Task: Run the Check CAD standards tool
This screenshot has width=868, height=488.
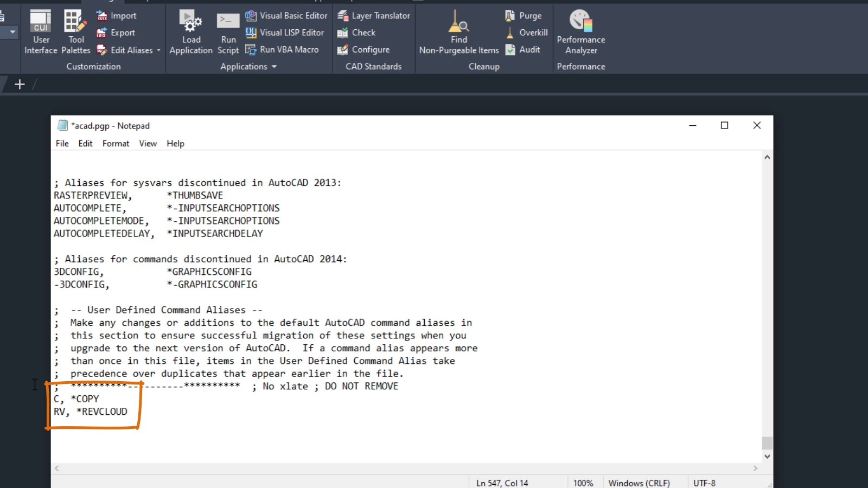Action: tap(362, 33)
